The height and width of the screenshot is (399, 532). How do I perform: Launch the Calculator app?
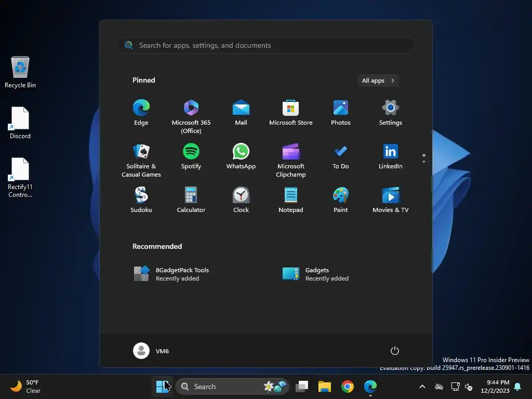tap(191, 200)
